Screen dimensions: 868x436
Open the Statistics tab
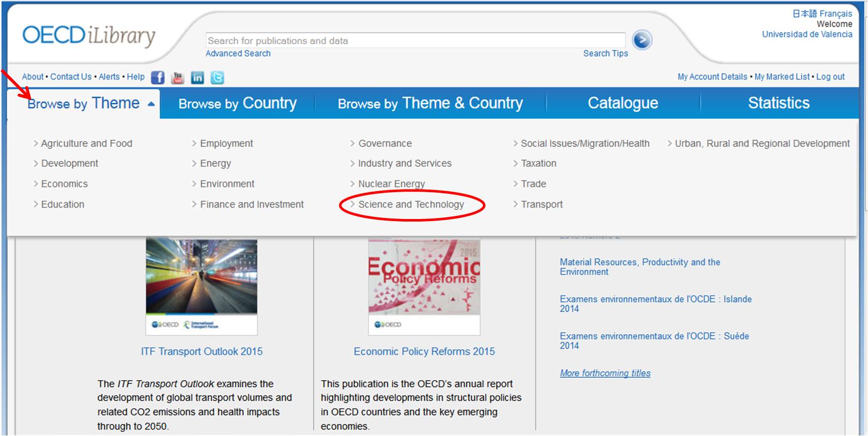pyautogui.click(x=779, y=103)
